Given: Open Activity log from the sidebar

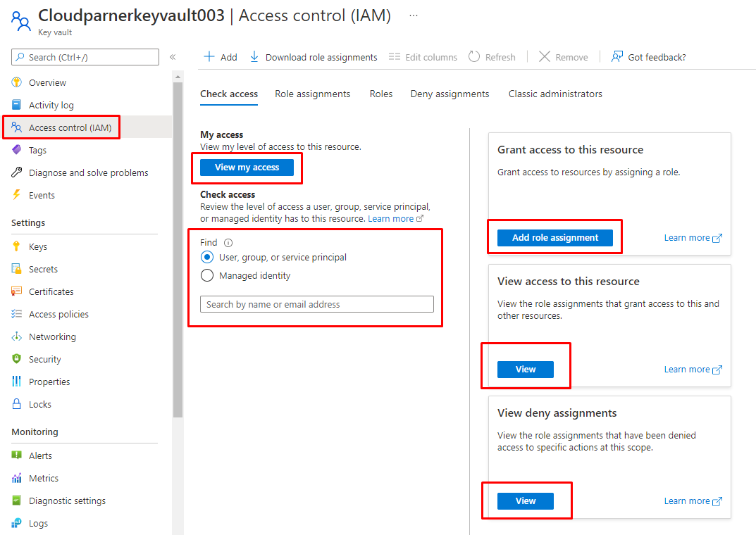Looking at the screenshot, I should (x=51, y=105).
